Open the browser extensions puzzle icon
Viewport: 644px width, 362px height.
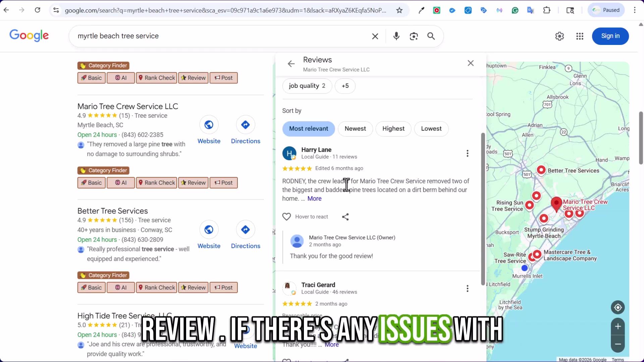pyautogui.click(x=547, y=10)
